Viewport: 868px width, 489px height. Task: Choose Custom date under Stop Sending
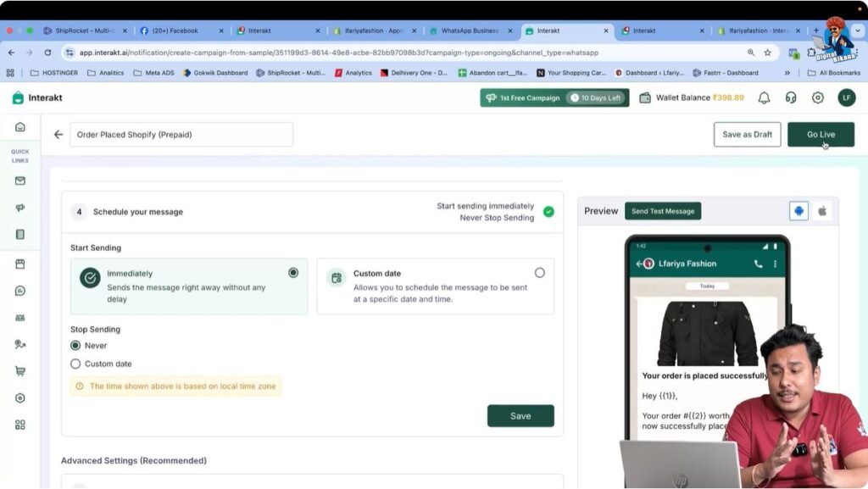pos(75,364)
